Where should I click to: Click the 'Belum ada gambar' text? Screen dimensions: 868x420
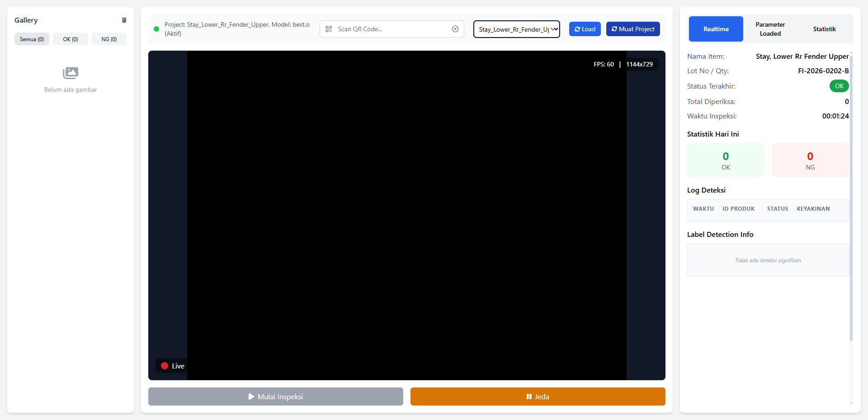[71, 90]
